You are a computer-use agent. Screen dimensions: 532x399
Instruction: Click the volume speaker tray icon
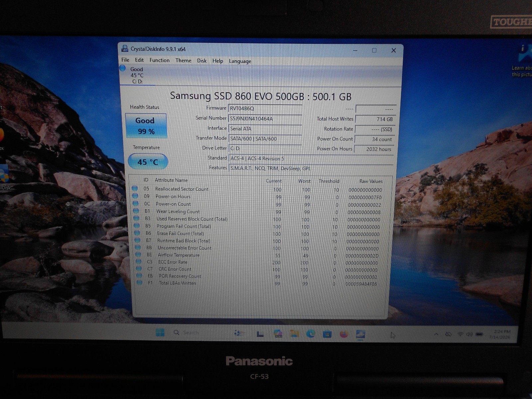point(469,334)
